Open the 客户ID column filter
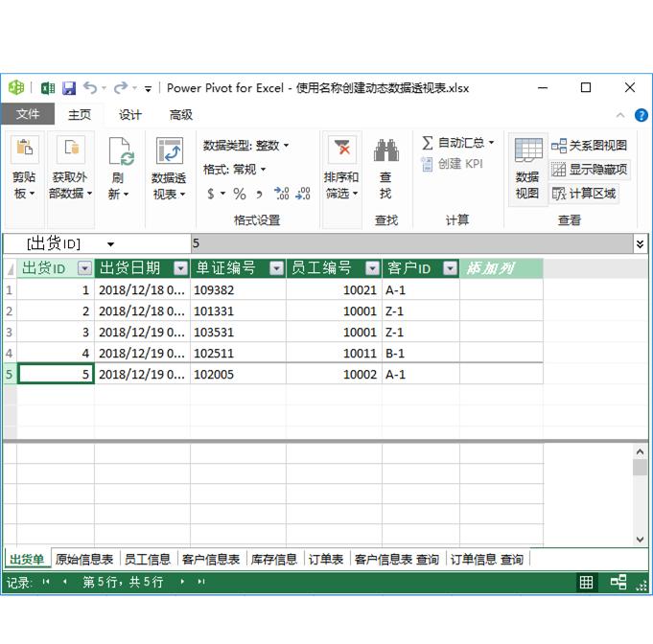This screenshot has height=644, width=653. click(450, 268)
